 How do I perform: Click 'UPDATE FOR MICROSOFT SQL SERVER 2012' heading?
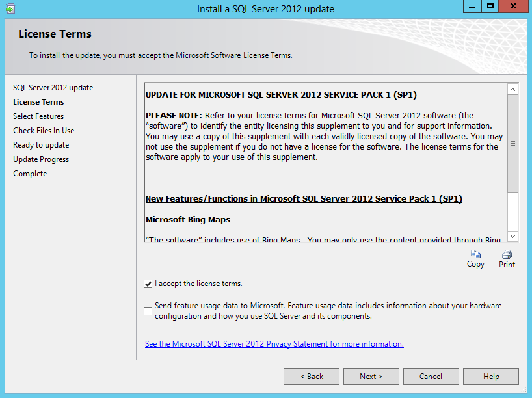click(x=281, y=95)
